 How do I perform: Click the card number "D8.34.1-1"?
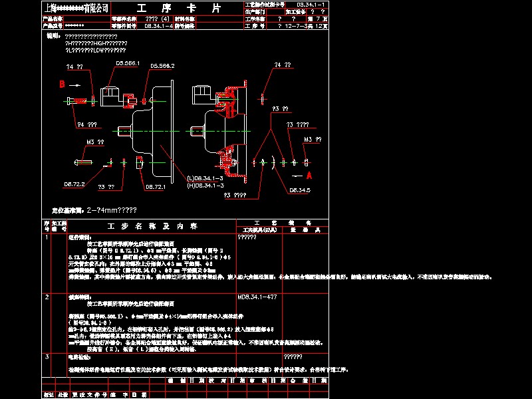[311, 5]
